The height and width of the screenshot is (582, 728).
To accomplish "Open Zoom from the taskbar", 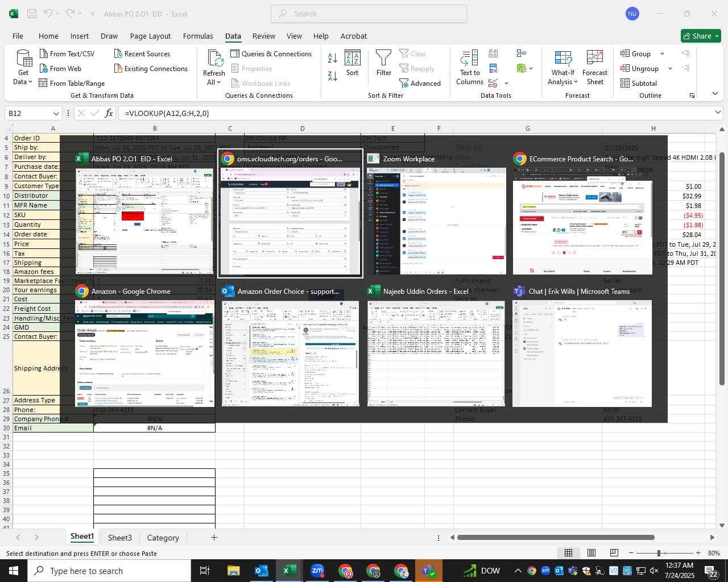I will click(x=317, y=571).
